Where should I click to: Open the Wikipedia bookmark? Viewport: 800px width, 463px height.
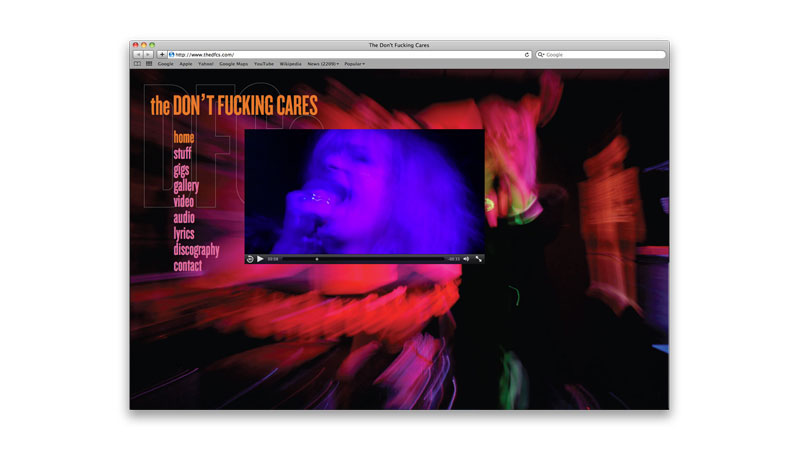point(290,64)
